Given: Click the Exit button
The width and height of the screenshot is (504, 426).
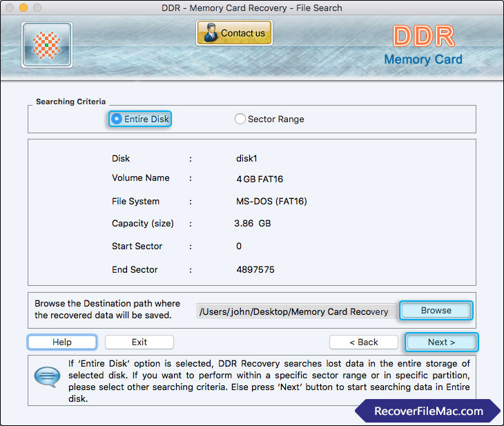Looking at the screenshot, I should [139, 342].
